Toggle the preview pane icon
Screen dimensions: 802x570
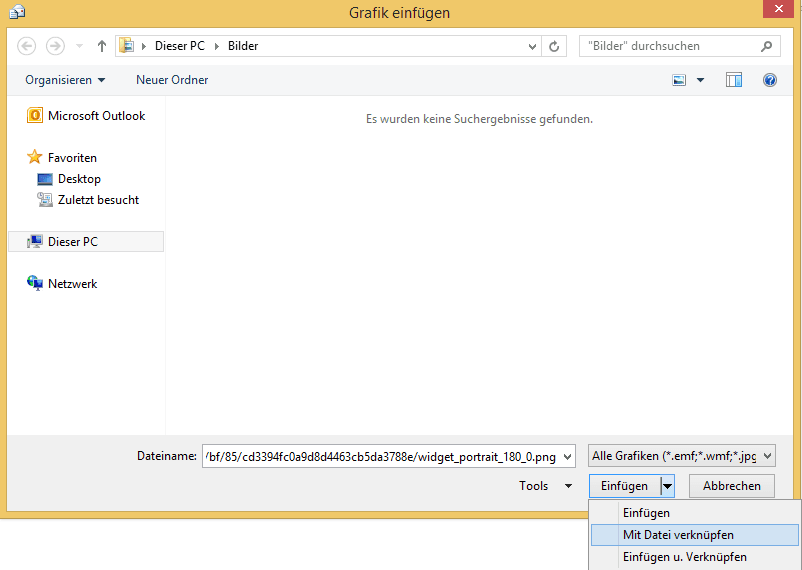click(734, 80)
